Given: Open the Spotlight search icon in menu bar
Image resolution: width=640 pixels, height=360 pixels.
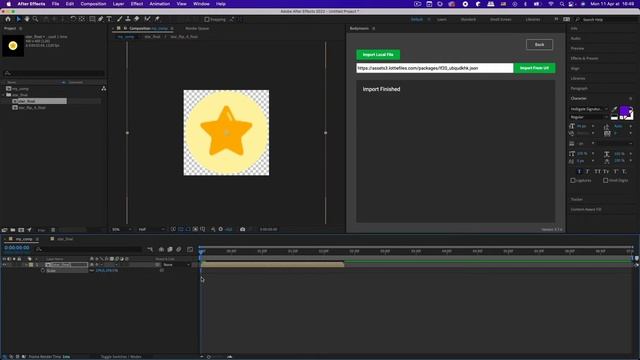Looking at the screenshot, I should (x=562, y=4).
